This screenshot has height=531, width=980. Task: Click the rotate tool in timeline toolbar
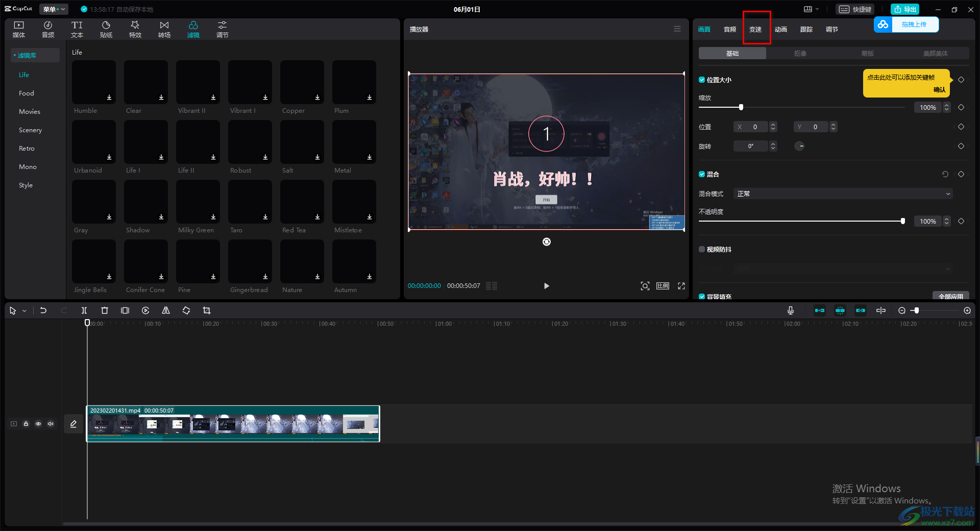(x=186, y=310)
